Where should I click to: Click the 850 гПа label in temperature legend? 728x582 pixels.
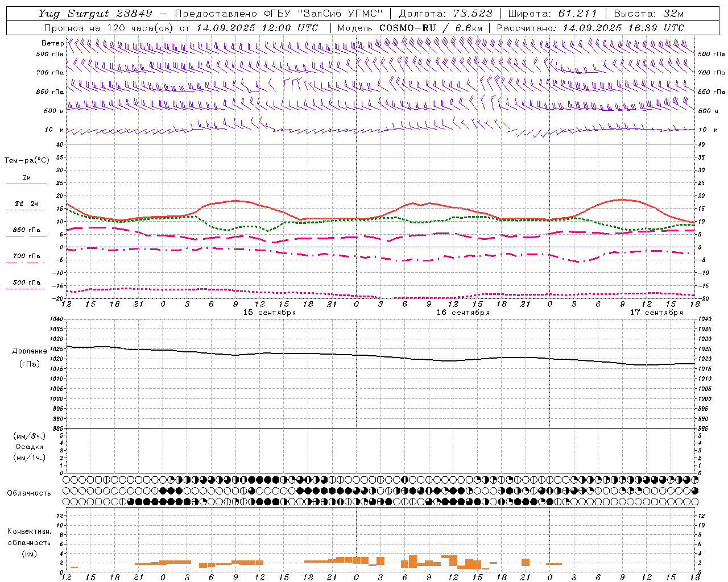pyautogui.click(x=27, y=230)
